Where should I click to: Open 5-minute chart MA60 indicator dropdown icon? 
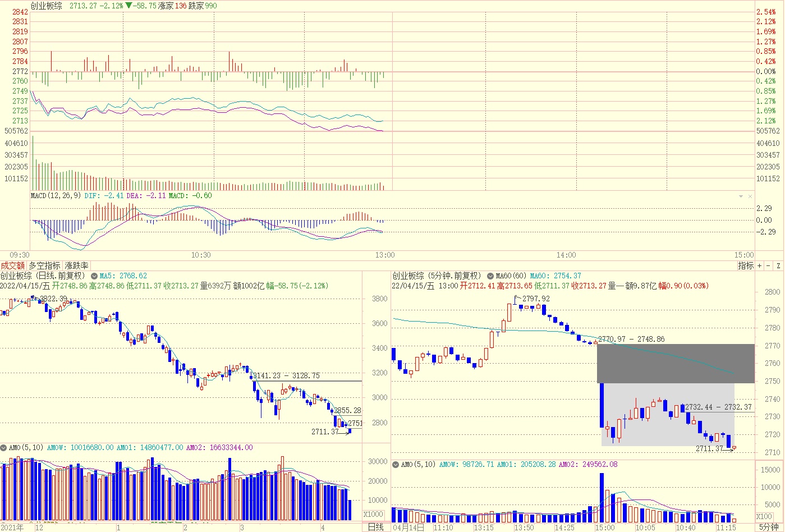(490, 276)
